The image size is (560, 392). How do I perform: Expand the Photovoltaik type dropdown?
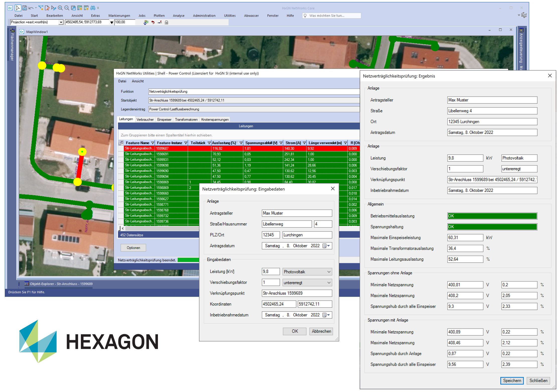pos(329,272)
